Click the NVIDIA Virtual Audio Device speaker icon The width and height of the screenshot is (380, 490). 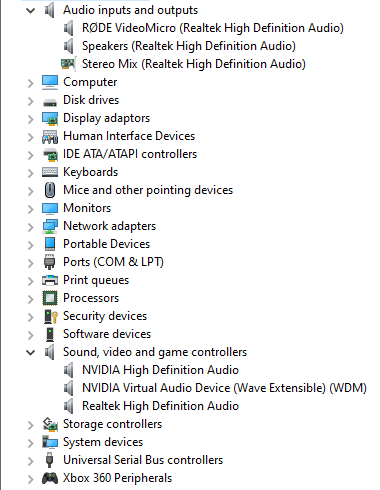point(69,388)
